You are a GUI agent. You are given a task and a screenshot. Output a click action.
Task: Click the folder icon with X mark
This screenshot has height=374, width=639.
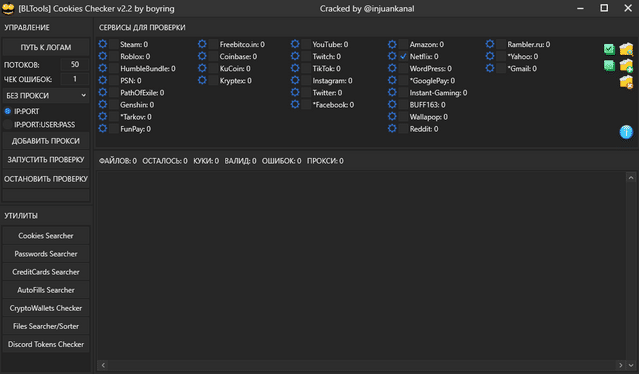[x=626, y=82]
